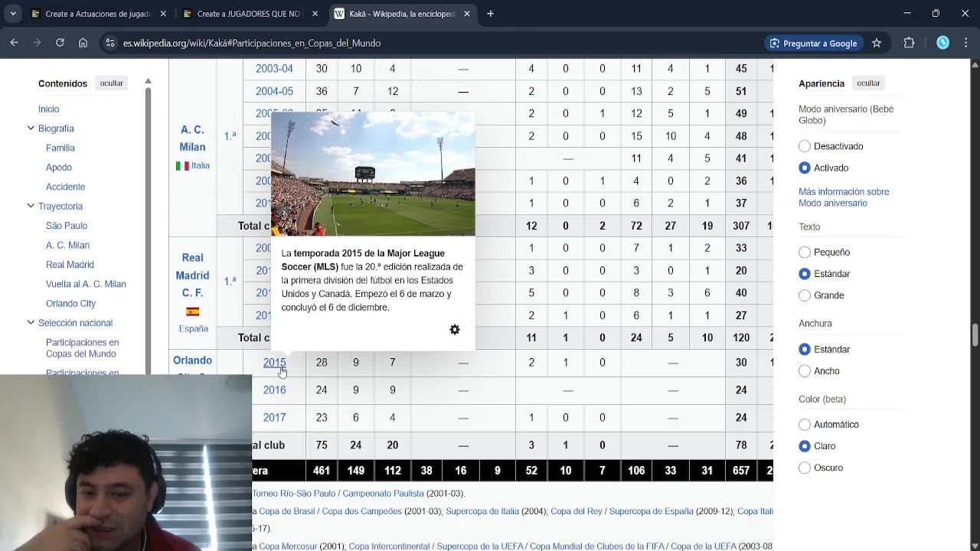The image size is (980, 551).
Task: View site information icon in address bar
Action: (110, 43)
